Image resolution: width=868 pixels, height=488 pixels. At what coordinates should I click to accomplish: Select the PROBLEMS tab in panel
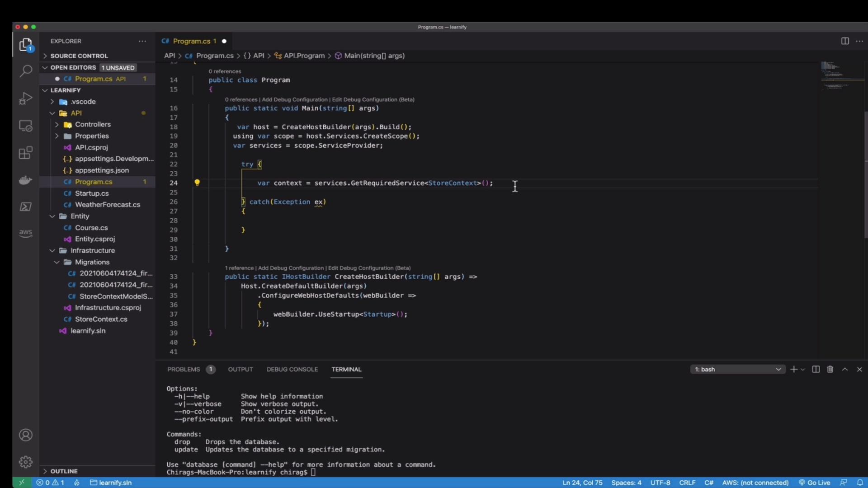184,369
